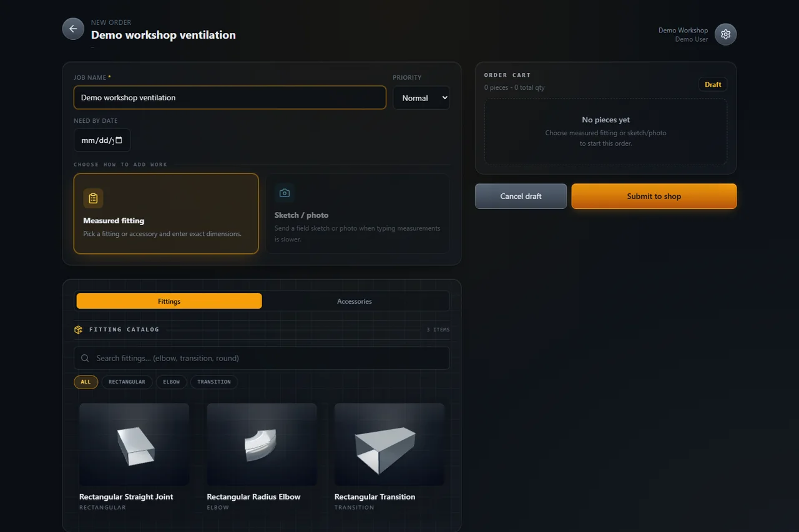The image size is (799, 532).
Task: Click the Cancel draft button
Action: pos(521,196)
